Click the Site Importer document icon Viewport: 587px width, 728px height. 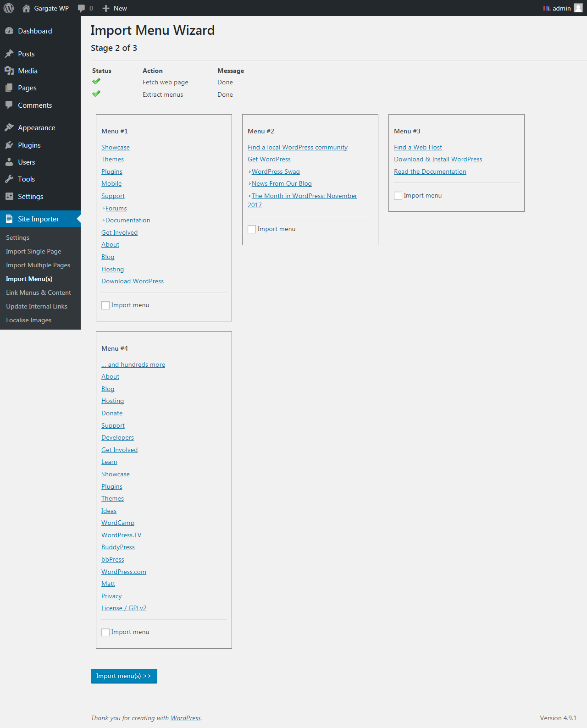point(9,219)
